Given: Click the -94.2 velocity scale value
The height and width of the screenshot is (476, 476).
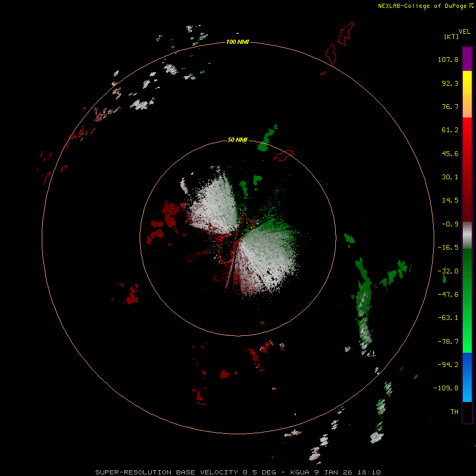Looking at the screenshot, I should point(448,364).
